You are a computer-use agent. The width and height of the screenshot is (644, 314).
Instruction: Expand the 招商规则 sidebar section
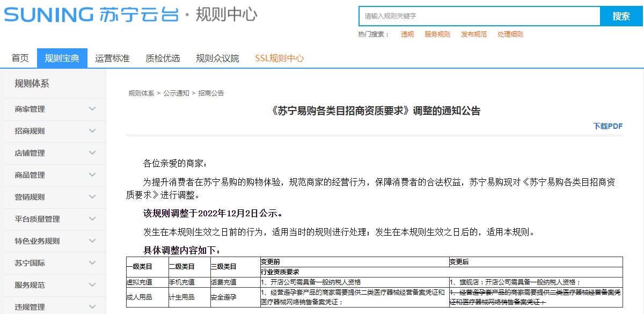pos(55,131)
